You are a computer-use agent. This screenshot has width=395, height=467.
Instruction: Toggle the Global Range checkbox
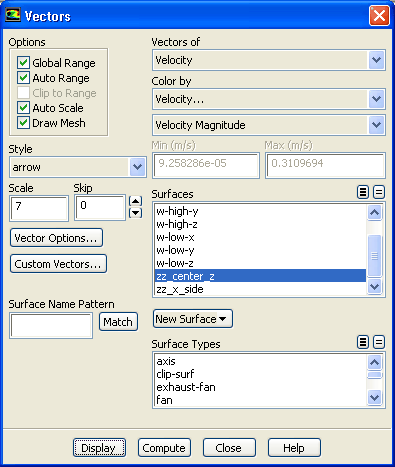(x=23, y=62)
